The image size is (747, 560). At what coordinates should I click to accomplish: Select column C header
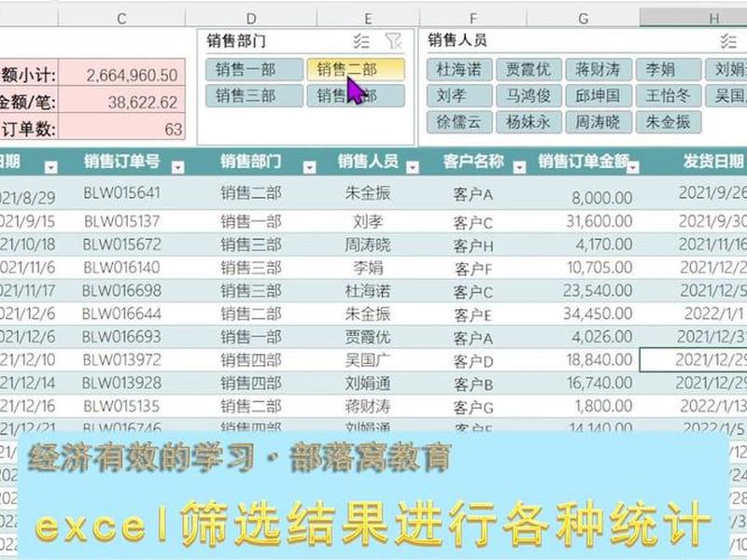[x=121, y=18]
